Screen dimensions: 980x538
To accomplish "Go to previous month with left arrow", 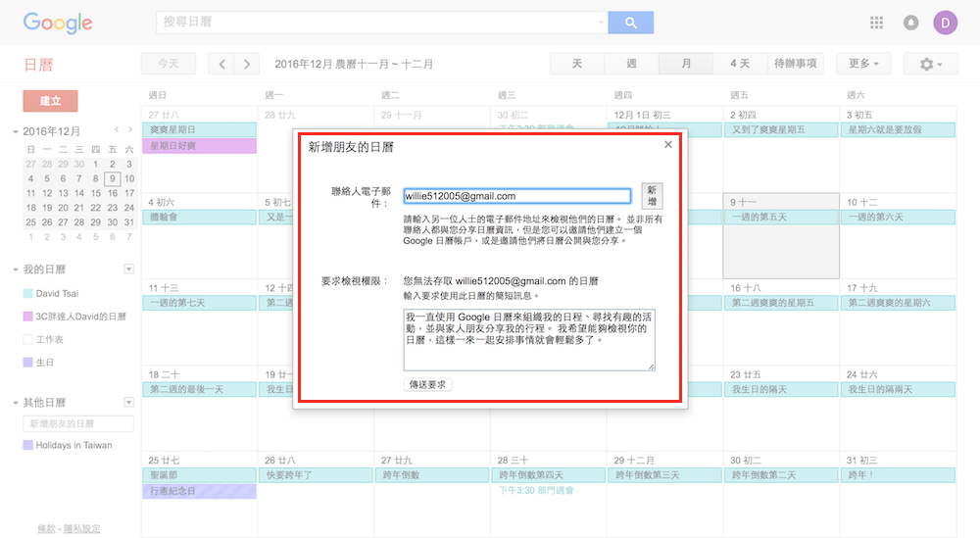I will [x=222, y=64].
